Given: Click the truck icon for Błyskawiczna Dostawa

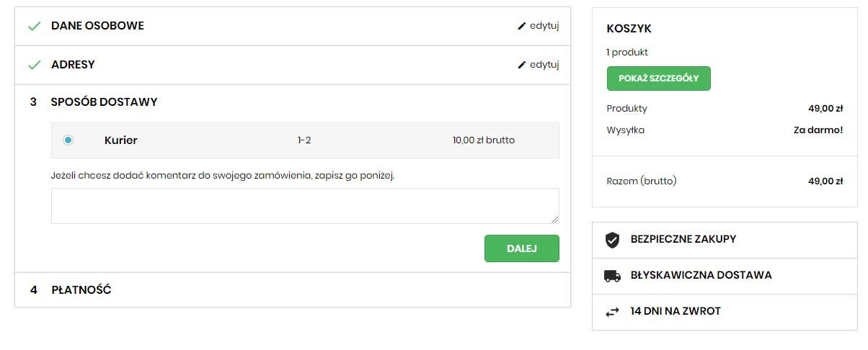Looking at the screenshot, I should point(612,276).
